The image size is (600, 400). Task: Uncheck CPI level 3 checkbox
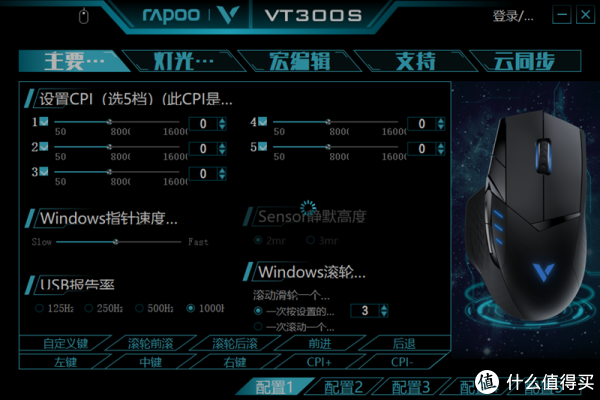point(44,171)
